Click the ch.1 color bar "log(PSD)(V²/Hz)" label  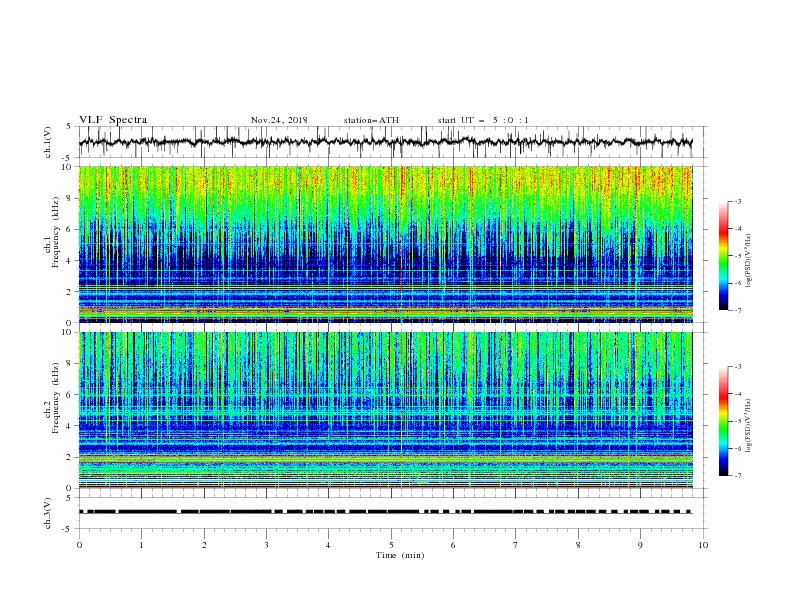748,261
